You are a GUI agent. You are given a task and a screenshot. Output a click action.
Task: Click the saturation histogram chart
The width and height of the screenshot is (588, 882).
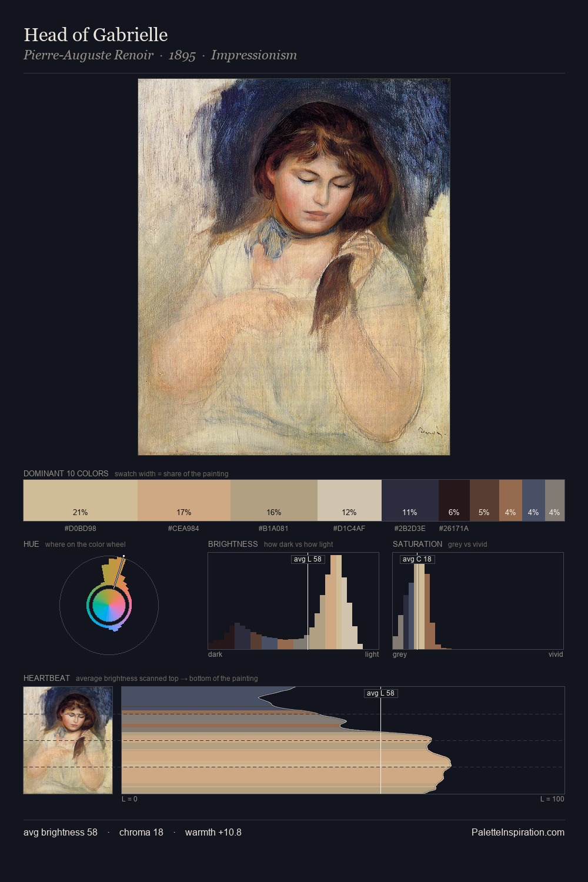[x=478, y=601]
